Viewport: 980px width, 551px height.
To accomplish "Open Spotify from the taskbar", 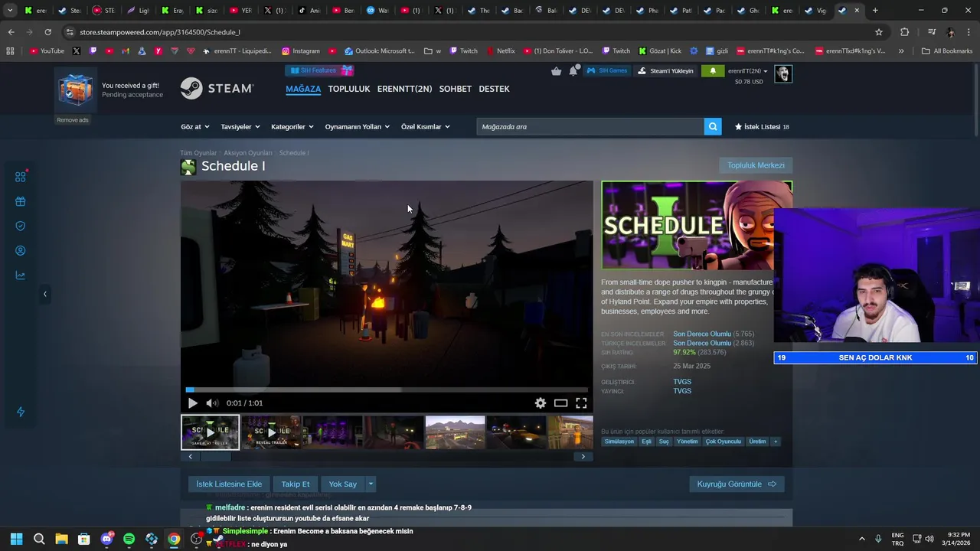I will [129, 539].
